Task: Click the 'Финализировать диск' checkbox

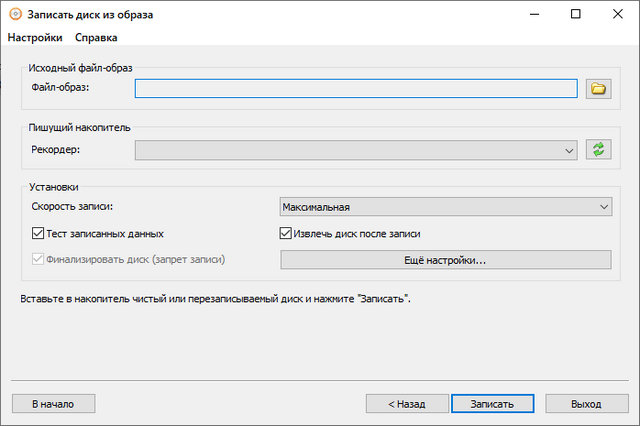Action: pyautogui.click(x=40, y=260)
